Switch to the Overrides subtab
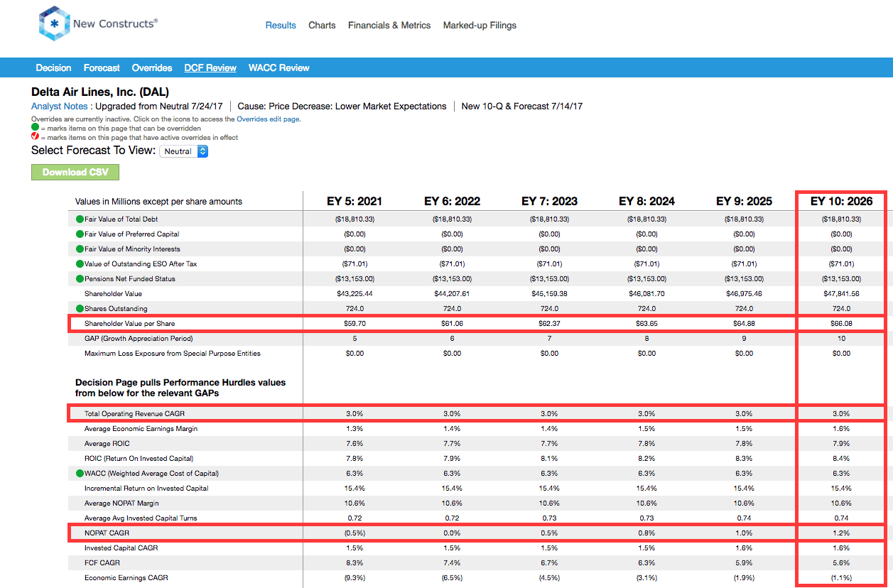The width and height of the screenshot is (893, 588). coord(152,68)
